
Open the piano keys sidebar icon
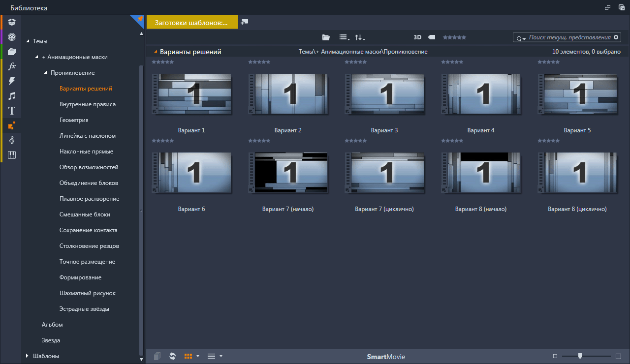click(x=12, y=155)
